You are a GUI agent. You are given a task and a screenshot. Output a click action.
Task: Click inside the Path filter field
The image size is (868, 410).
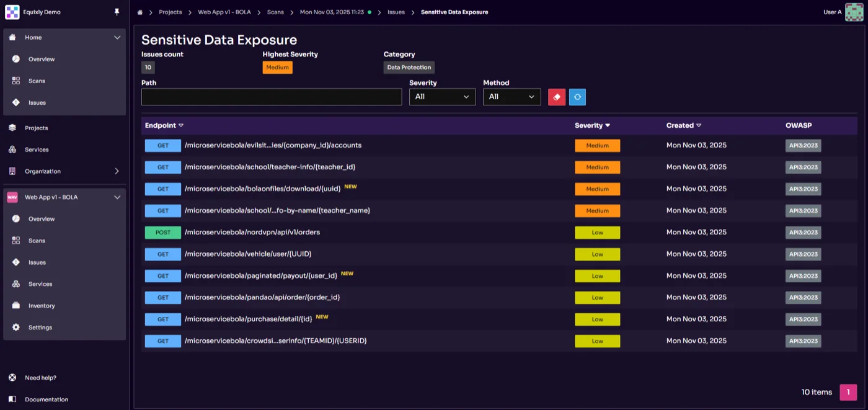[x=271, y=97]
